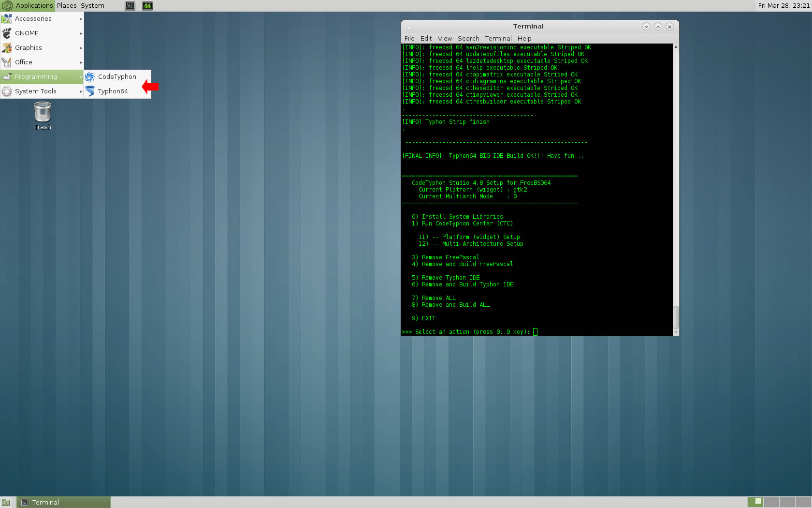This screenshot has height=508, width=812.
Task: Open the Terminal File menu
Action: click(x=409, y=38)
